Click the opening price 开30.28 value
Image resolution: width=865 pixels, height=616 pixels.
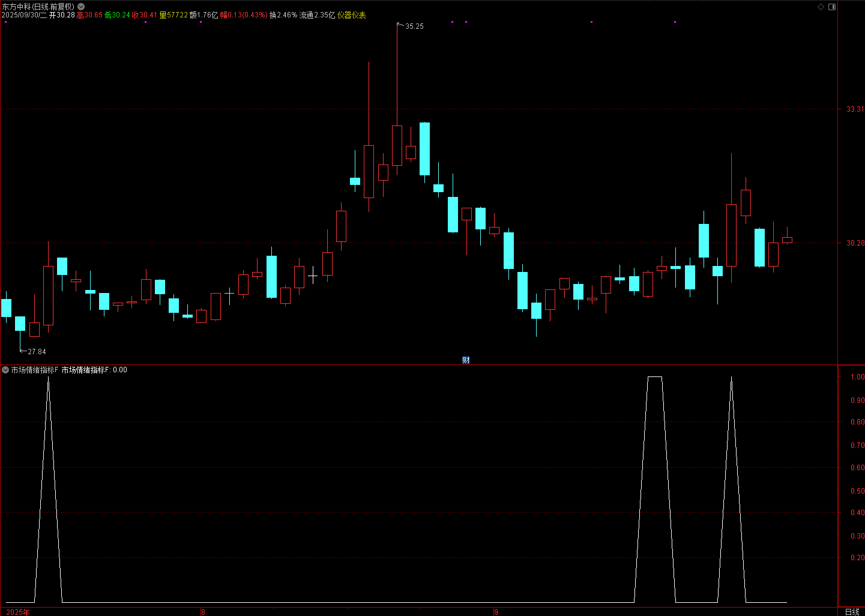coord(62,15)
